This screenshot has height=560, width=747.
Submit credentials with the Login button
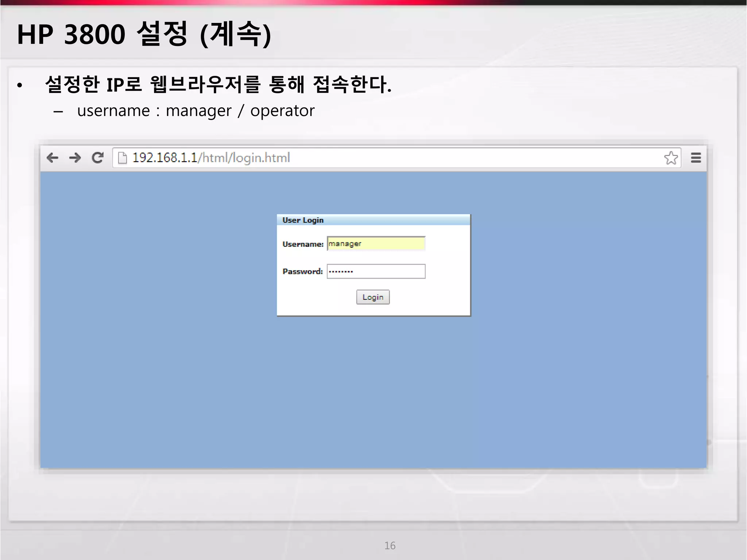[x=373, y=297]
